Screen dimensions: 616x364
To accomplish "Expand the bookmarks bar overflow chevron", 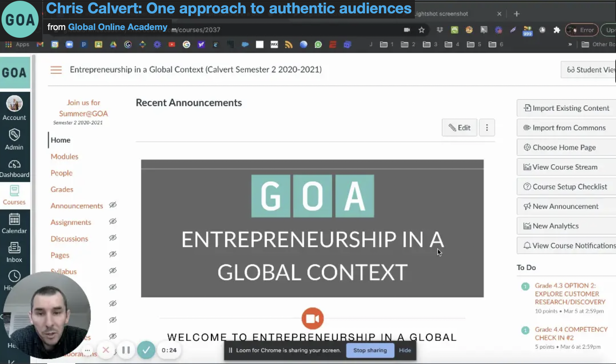I will point(570,44).
